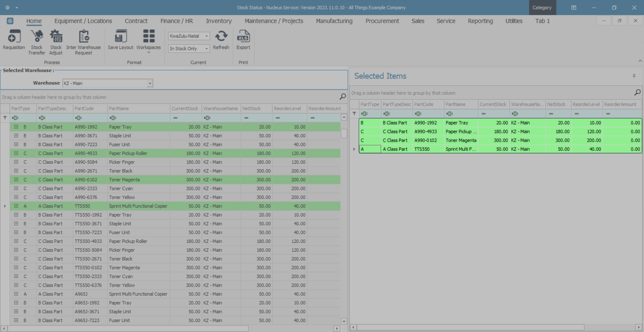This screenshot has height=332, width=644.
Task: Click the Category button in title bar
Action: 542,7
